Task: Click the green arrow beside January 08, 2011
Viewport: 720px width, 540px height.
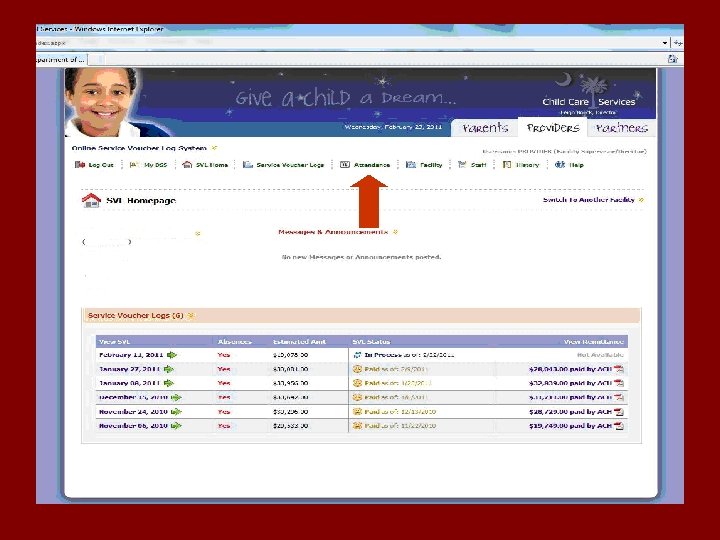Action: tap(169, 383)
